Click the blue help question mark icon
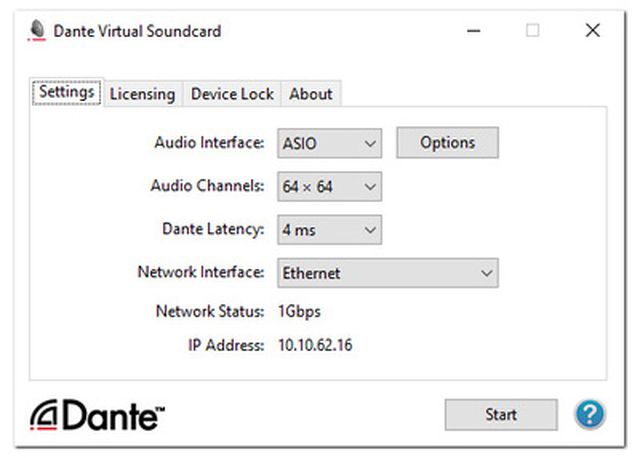 (590, 414)
